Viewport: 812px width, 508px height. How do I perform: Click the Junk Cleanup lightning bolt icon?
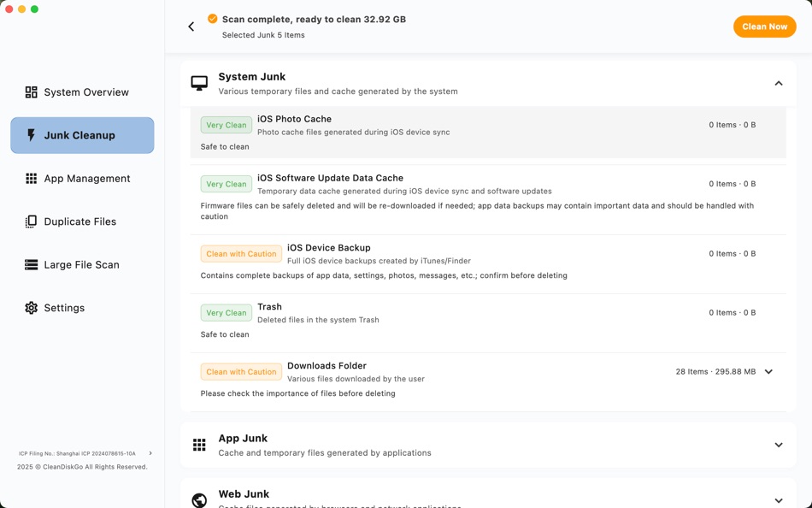(32, 134)
